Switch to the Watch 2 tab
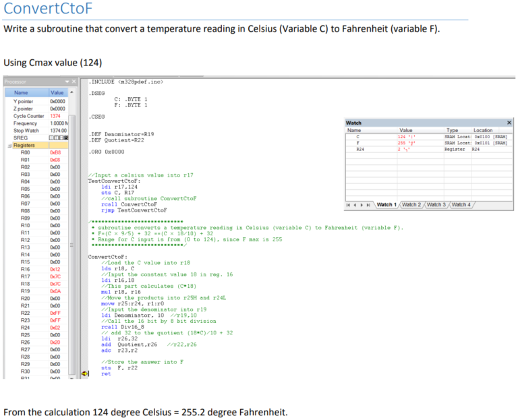 click(412, 205)
